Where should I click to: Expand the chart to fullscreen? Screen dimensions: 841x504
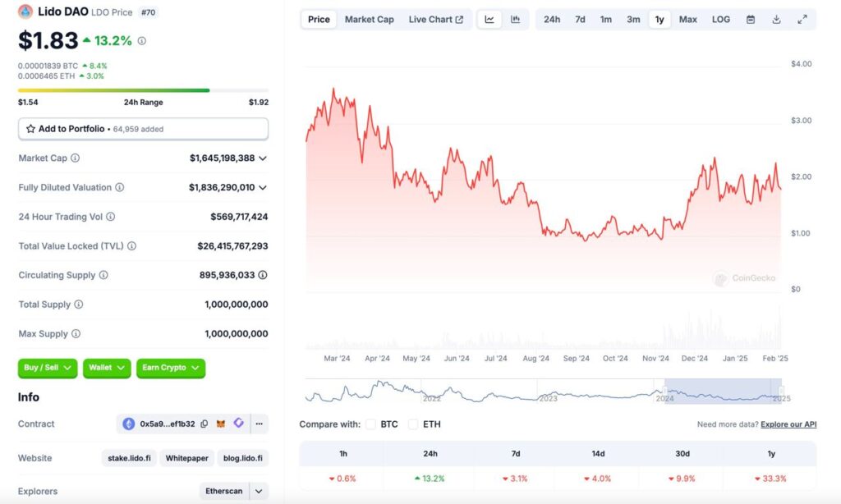coord(802,20)
